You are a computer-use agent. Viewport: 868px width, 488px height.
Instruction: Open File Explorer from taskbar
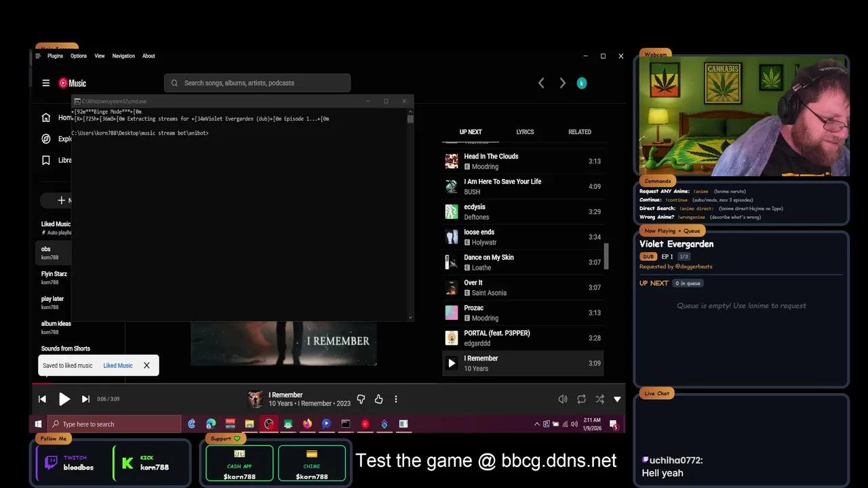click(250, 424)
